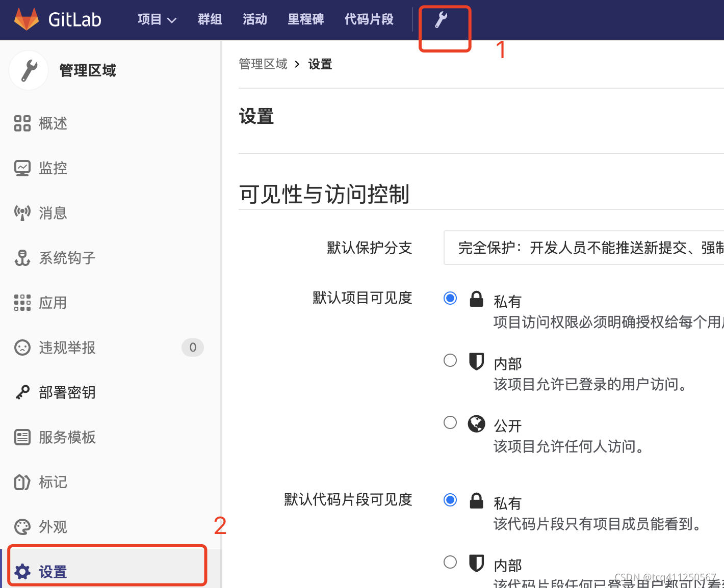
Task: Open the 里程碑 menu item
Action: (x=306, y=19)
